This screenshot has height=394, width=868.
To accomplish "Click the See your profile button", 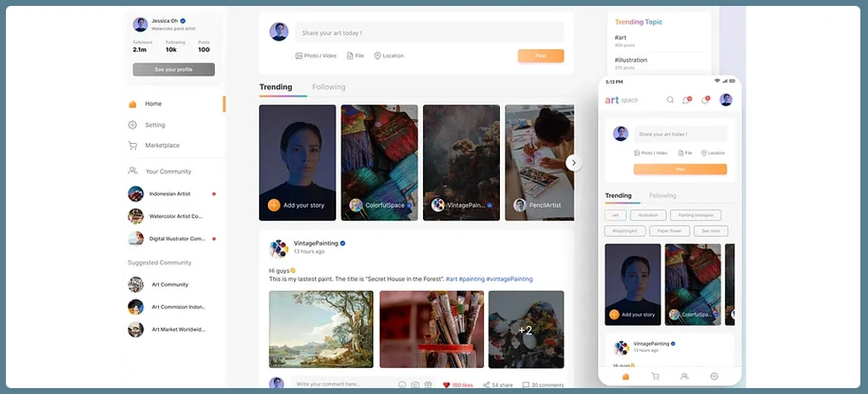I will click(173, 69).
